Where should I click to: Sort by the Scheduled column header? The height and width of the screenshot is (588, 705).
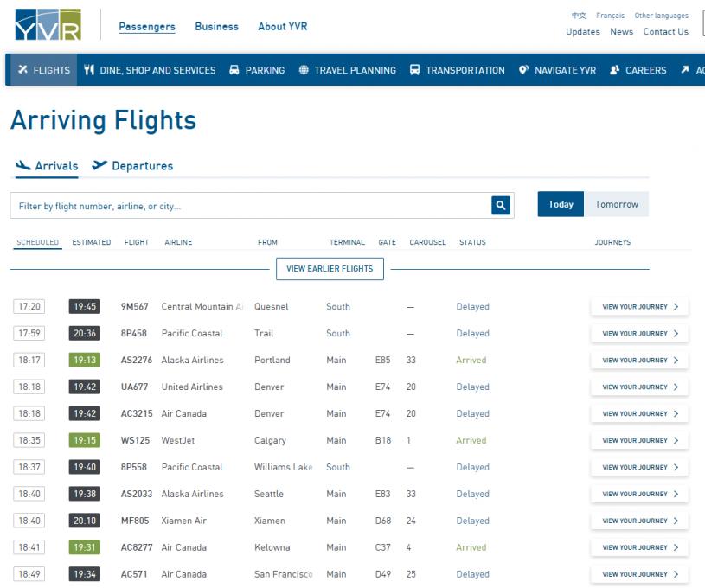(38, 242)
